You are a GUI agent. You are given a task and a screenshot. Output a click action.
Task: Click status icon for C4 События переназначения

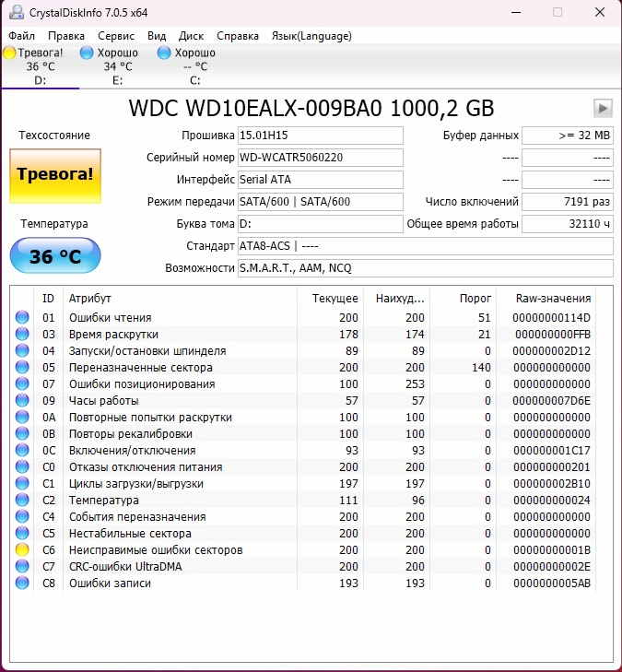[x=22, y=516]
